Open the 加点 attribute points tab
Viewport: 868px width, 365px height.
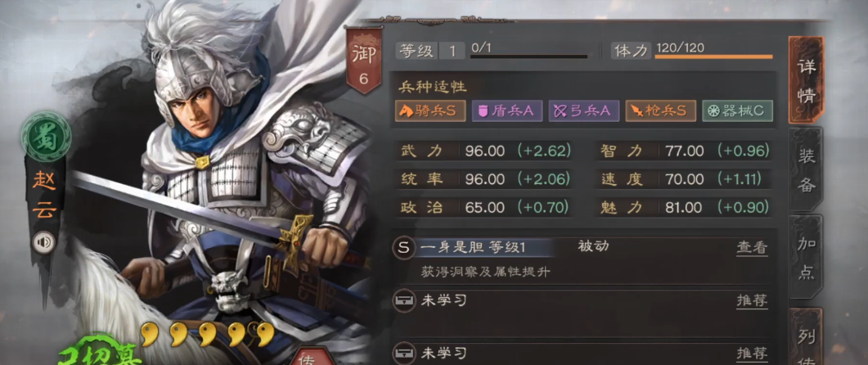click(806, 258)
